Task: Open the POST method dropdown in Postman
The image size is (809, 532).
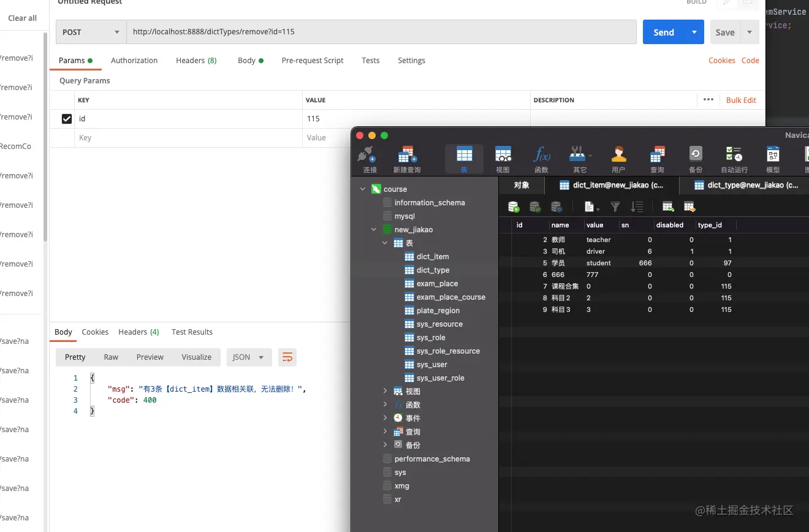Action: pyautogui.click(x=91, y=32)
